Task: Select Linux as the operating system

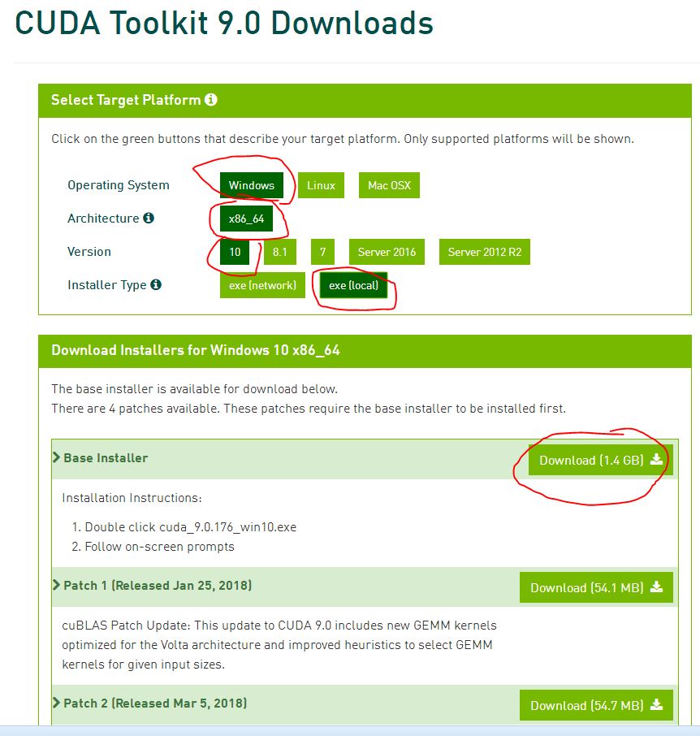Action: point(320,184)
